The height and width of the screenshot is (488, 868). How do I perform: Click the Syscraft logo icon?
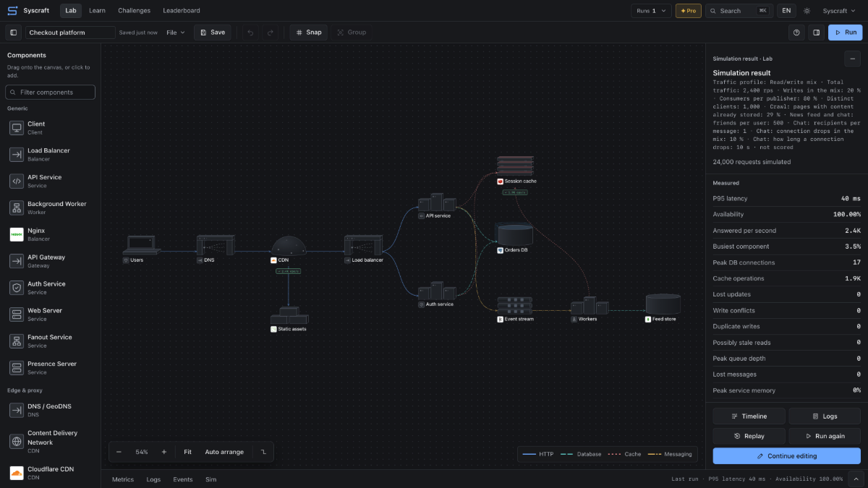pos(12,11)
